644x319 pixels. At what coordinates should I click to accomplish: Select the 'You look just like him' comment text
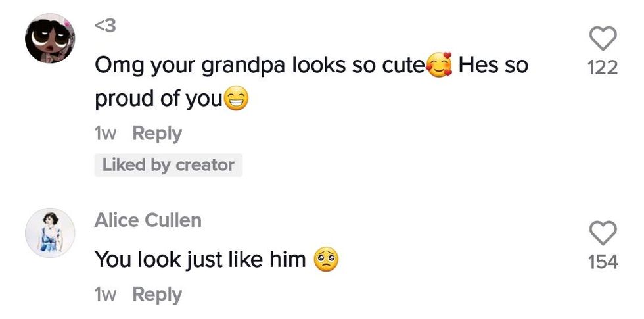[x=200, y=260]
